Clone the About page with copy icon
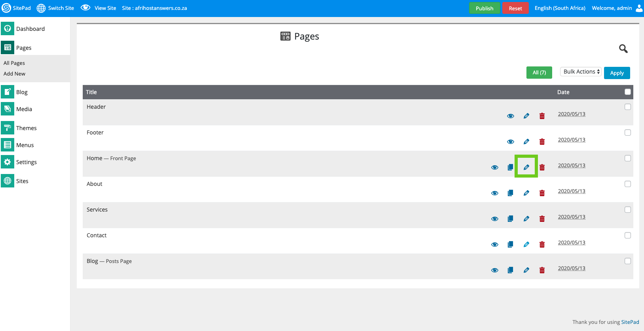644x331 pixels. click(510, 193)
